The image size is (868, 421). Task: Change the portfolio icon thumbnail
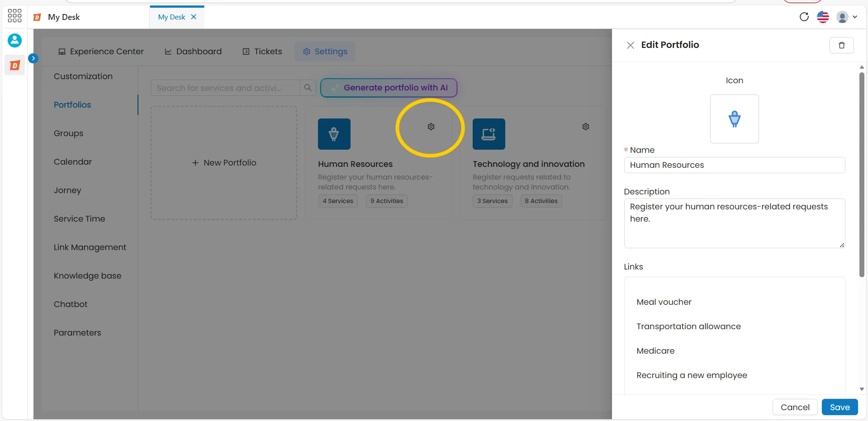(x=734, y=119)
